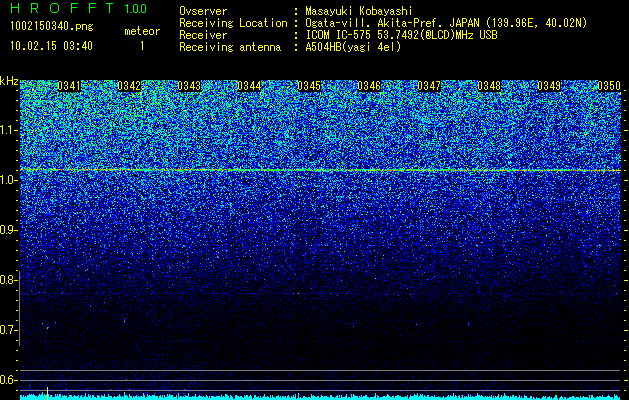
Task: Click the receiver ICOM IC-575 frequency text
Action: [401, 35]
